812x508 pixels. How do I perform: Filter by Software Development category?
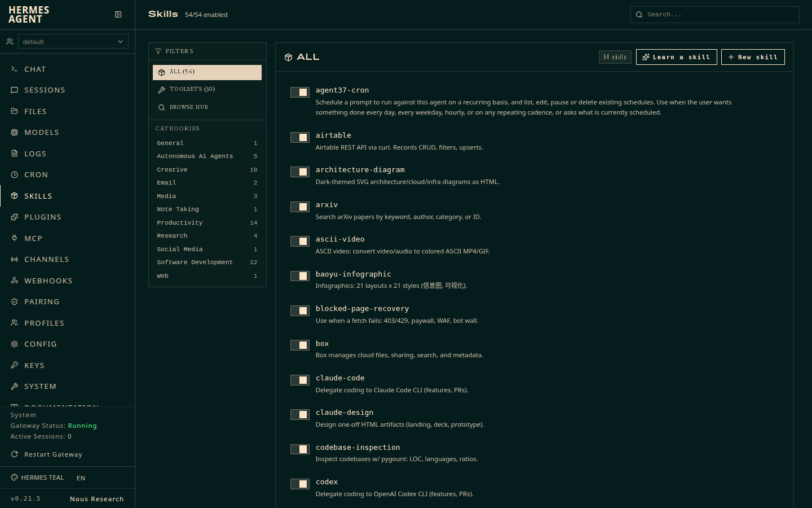pyautogui.click(x=207, y=262)
